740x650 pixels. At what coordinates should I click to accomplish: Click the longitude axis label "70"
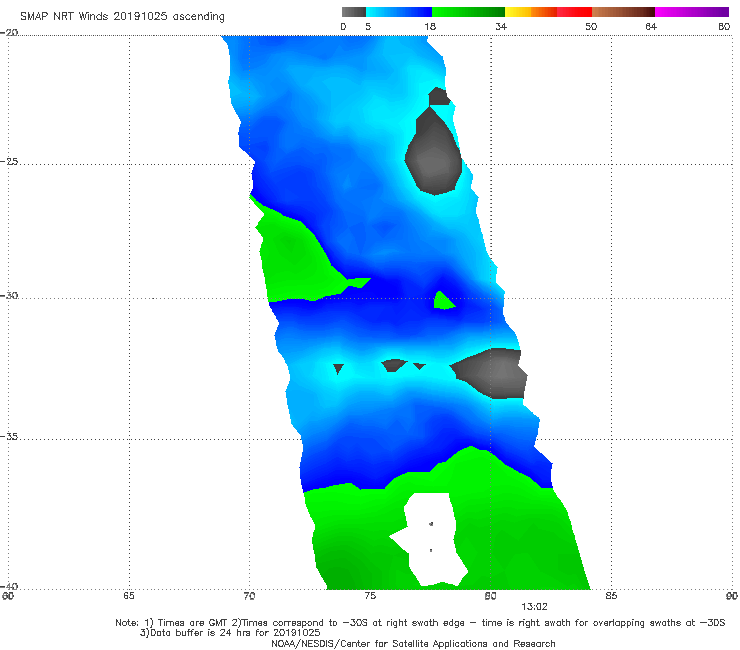249,596
